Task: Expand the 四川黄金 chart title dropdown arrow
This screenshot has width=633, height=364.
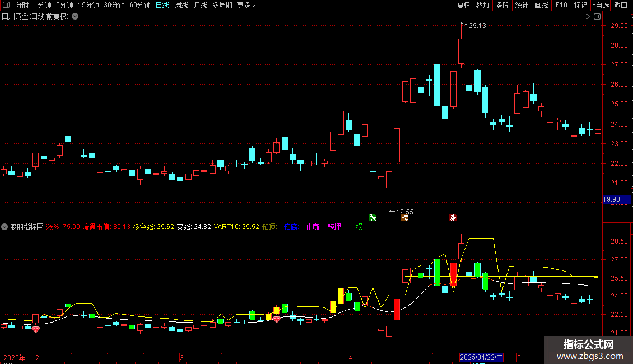Action: (x=75, y=17)
